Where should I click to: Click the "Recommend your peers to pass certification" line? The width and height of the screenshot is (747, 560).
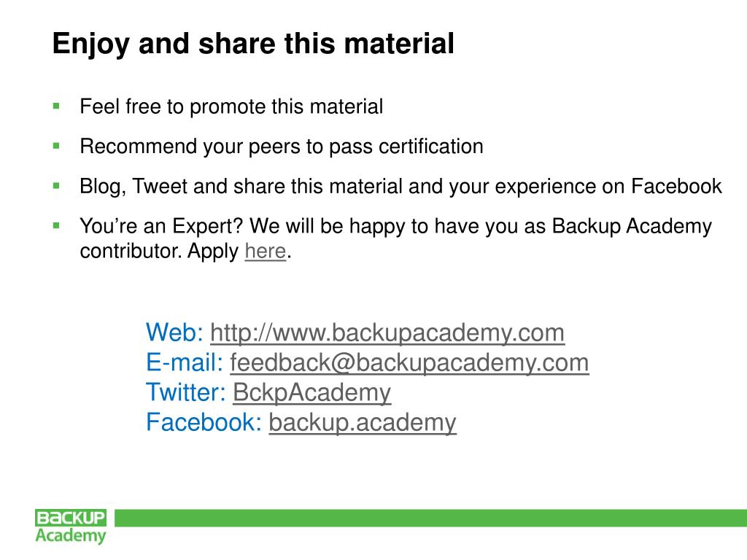(282, 147)
